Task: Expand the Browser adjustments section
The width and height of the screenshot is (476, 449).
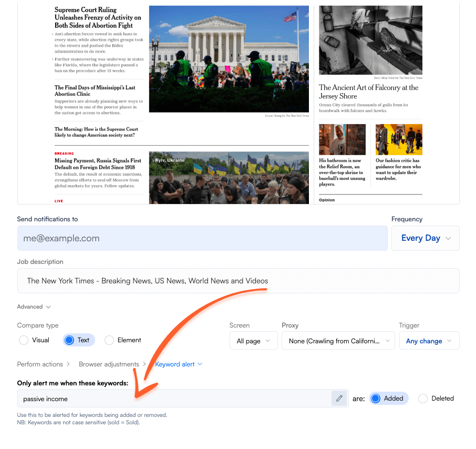Action: pos(112,364)
